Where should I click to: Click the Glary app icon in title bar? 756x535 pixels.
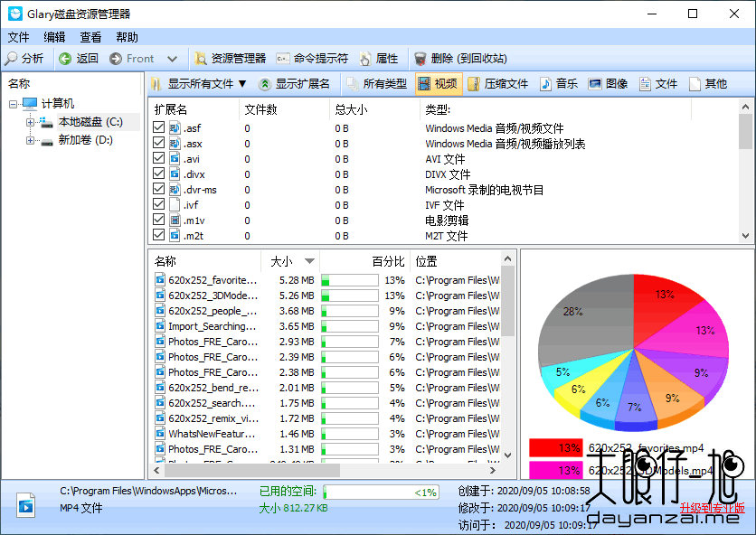point(15,14)
